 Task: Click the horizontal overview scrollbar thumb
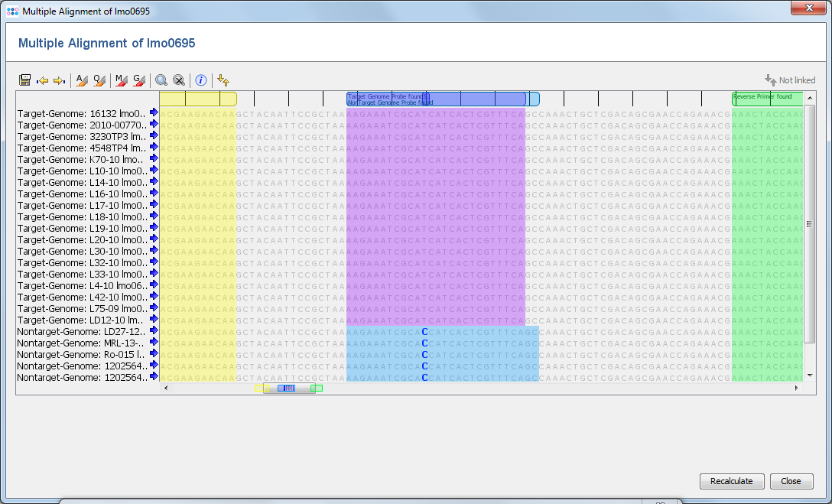pyautogui.click(x=289, y=389)
